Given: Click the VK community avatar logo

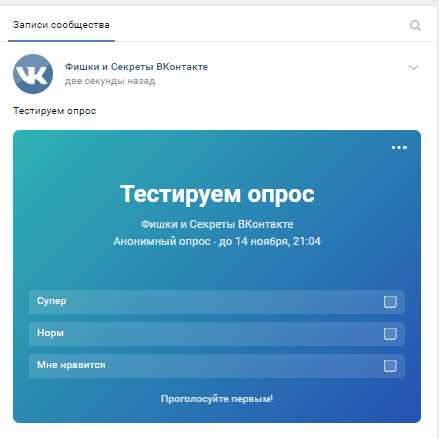Looking at the screenshot, I should [33, 74].
